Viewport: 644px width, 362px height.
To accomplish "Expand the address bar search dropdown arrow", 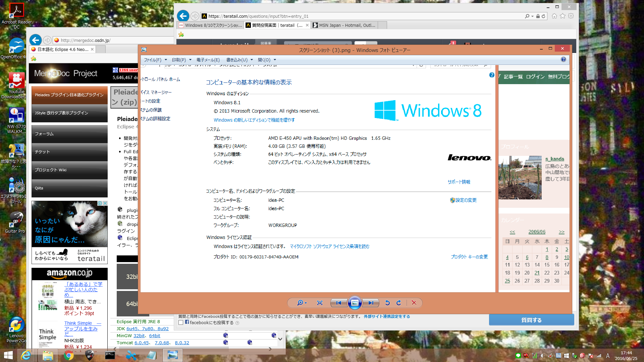I will pyautogui.click(x=532, y=16).
